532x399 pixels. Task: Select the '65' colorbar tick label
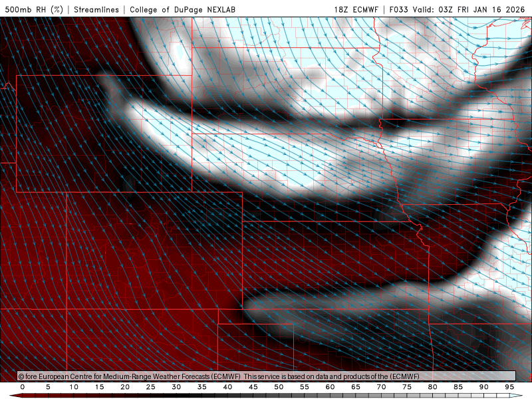[356, 387]
